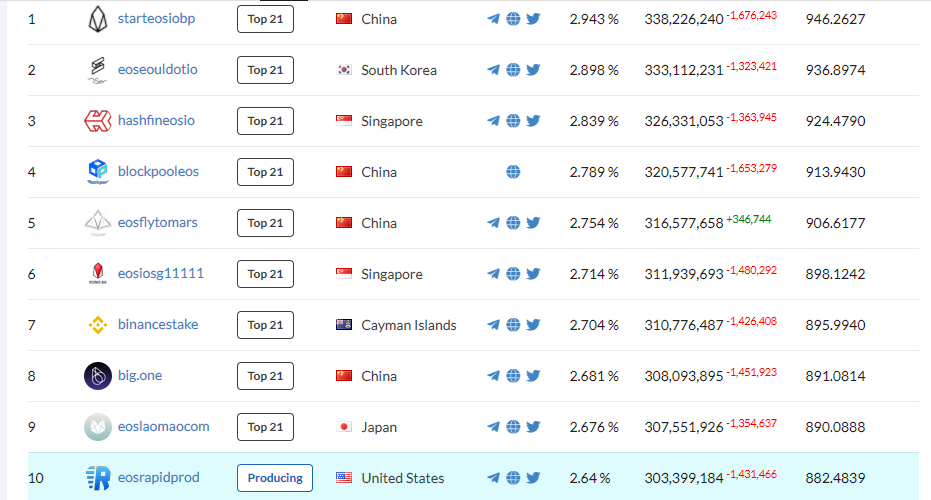The image size is (931, 500).
Task: Open the eosrapidprod producer link
Action: tap(159, 478)
